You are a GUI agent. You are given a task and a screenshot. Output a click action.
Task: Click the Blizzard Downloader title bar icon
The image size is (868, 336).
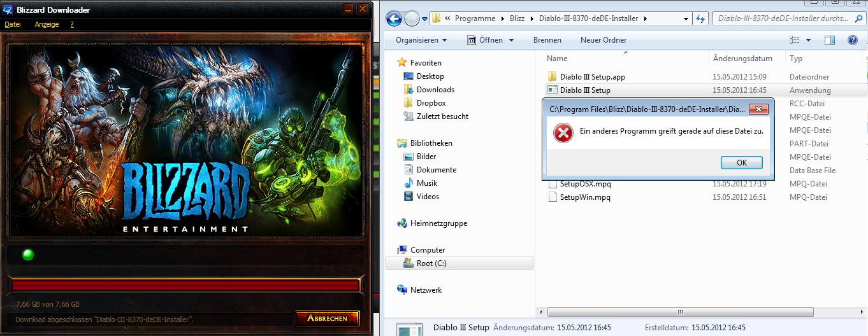tap(8, 10)
